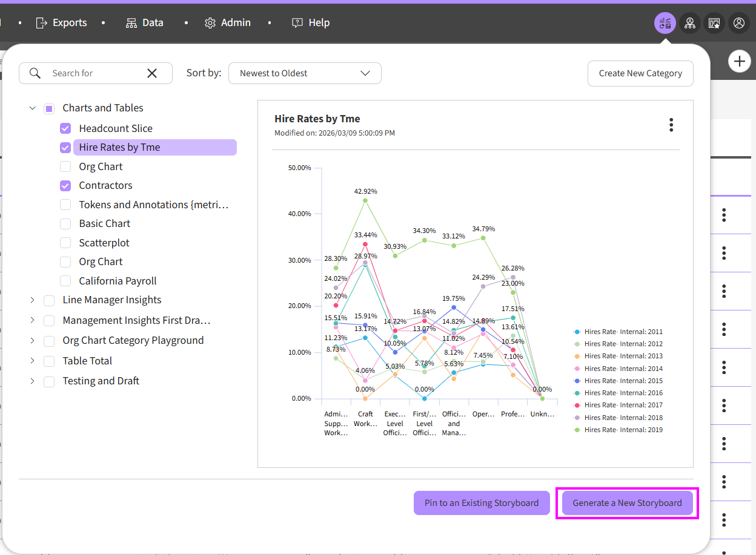Click Generate a New Storyboard button
Screen dimensions: 756x555
coord(627,503)
